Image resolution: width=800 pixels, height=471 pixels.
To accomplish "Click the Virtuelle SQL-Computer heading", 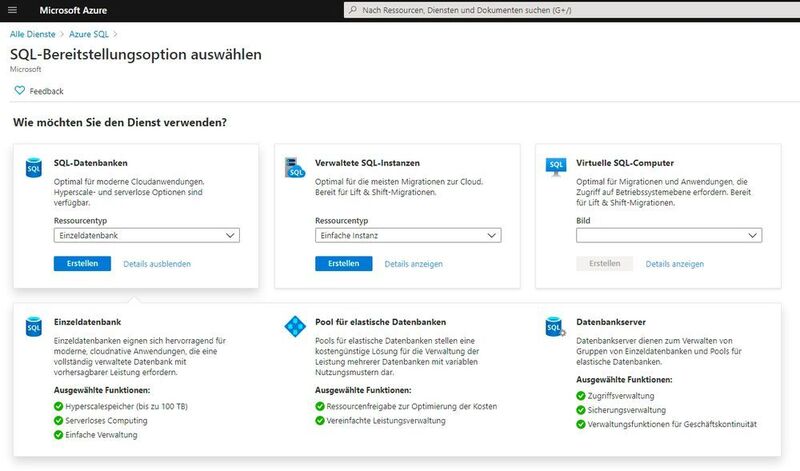I will pos(624,163).
